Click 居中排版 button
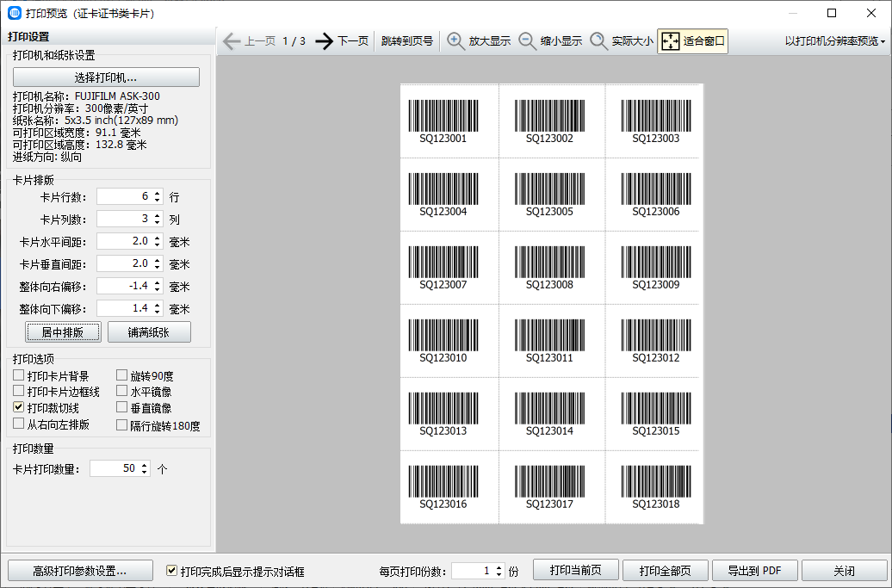The image size is (892, 588). click(x=63, y=332)
